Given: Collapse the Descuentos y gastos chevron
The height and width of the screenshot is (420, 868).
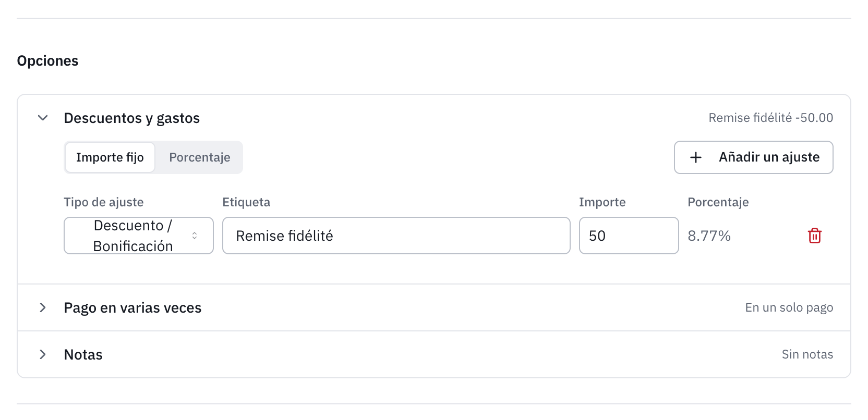Looking at the screenshot, I should tap(43, 118).
